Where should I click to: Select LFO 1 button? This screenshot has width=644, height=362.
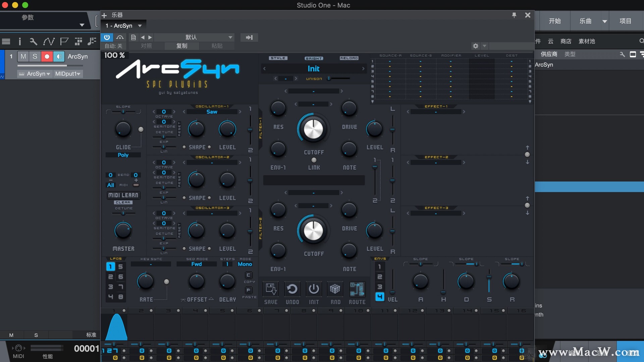coord(110,266)
